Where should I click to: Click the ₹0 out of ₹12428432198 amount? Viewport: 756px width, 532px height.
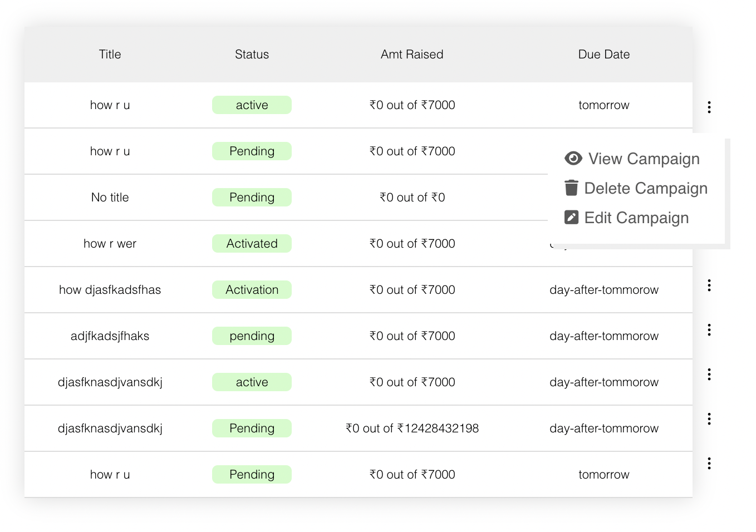(x=412, y=428)
